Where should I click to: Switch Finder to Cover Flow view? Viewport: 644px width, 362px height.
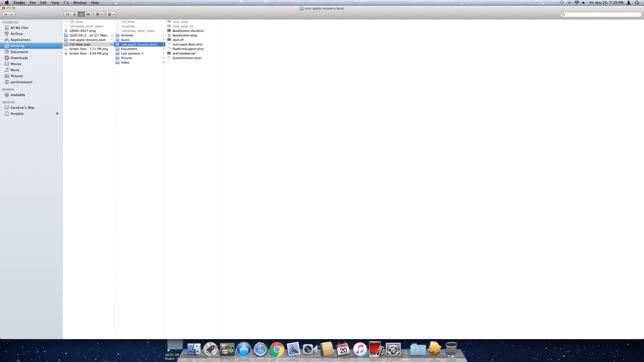(x=88, y=14)
